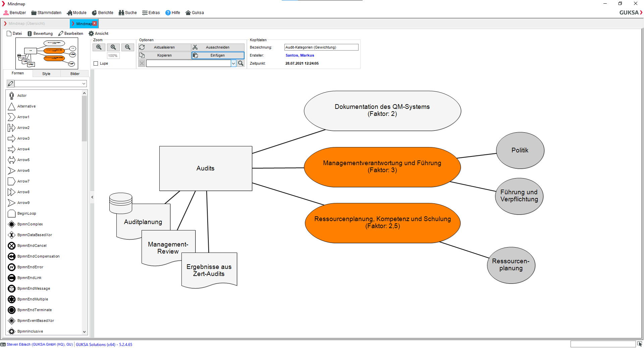Switch to the Bilder tab
This screenshot has width=644, height=348.
click(75, 74)
